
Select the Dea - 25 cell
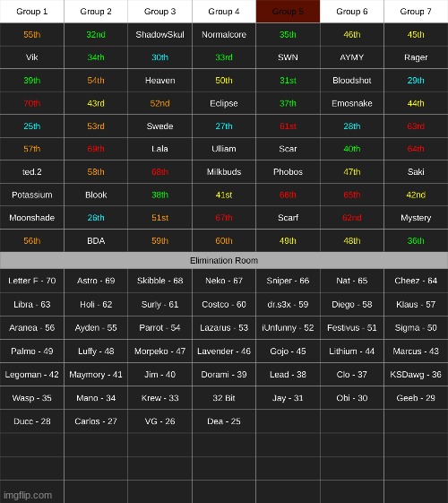(x=224, y=421)
